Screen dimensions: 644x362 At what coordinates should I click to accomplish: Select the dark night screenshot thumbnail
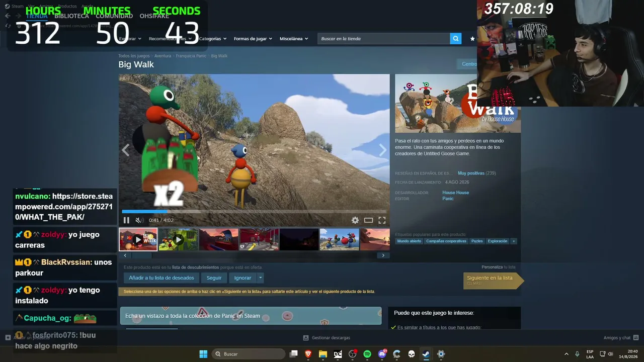pyautogui.click(x=299, y=239)
